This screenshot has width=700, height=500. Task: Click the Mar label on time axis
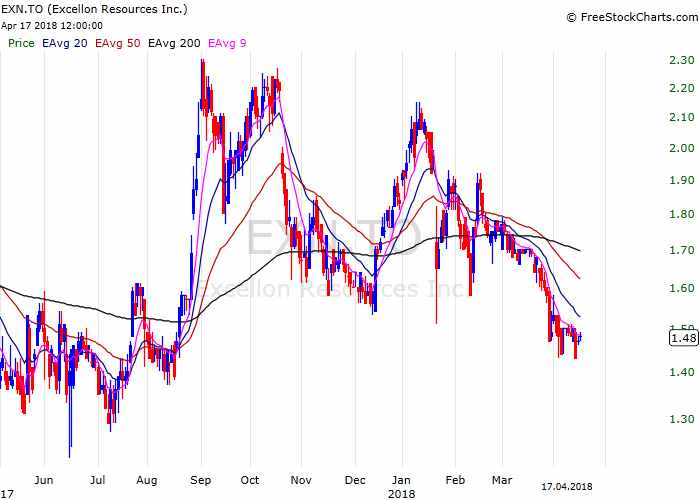point(511,479)
